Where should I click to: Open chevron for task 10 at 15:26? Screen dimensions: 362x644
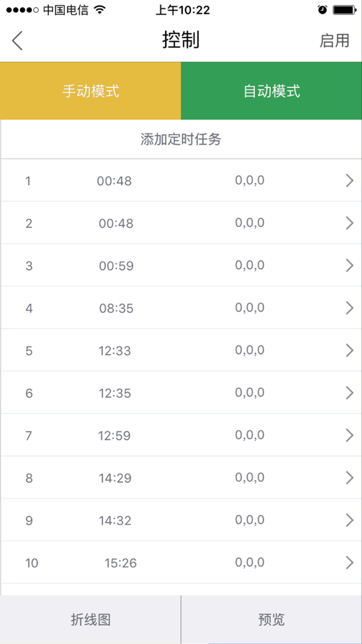(x=349, y=563)
